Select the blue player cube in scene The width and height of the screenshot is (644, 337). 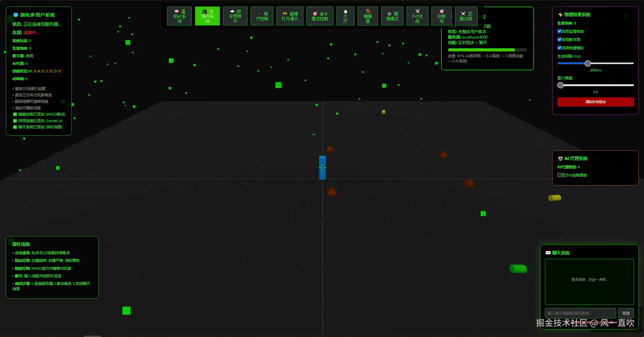(x=322, y=168)
